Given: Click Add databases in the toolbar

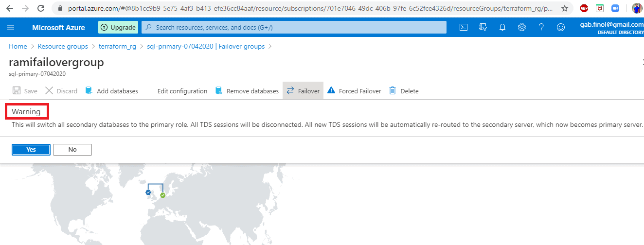Looking at the screenshot, I should (111, 91).
